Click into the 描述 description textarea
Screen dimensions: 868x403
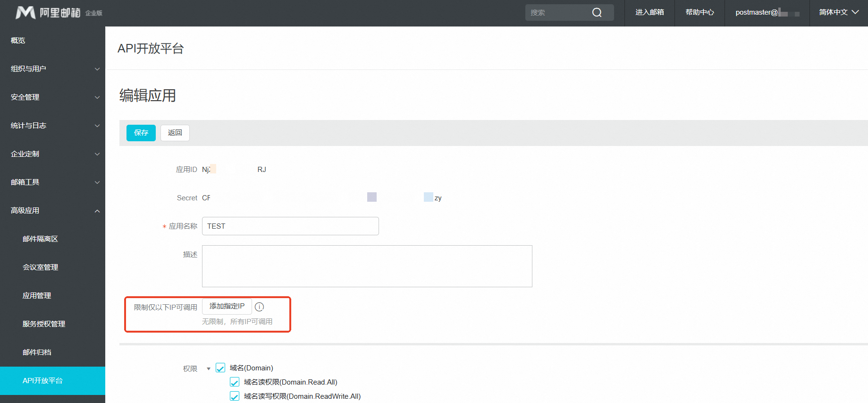click(367, 266)
